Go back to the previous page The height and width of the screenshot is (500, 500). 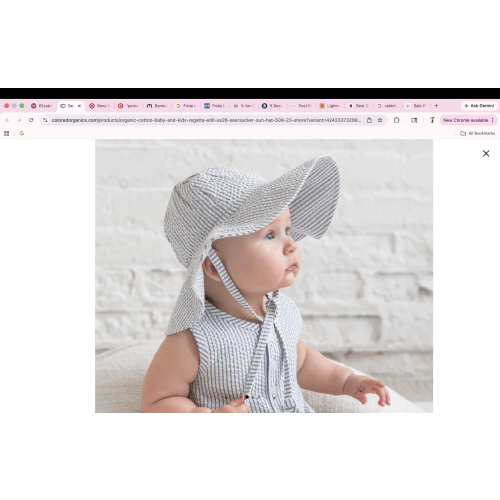click(x=7, y=120)
